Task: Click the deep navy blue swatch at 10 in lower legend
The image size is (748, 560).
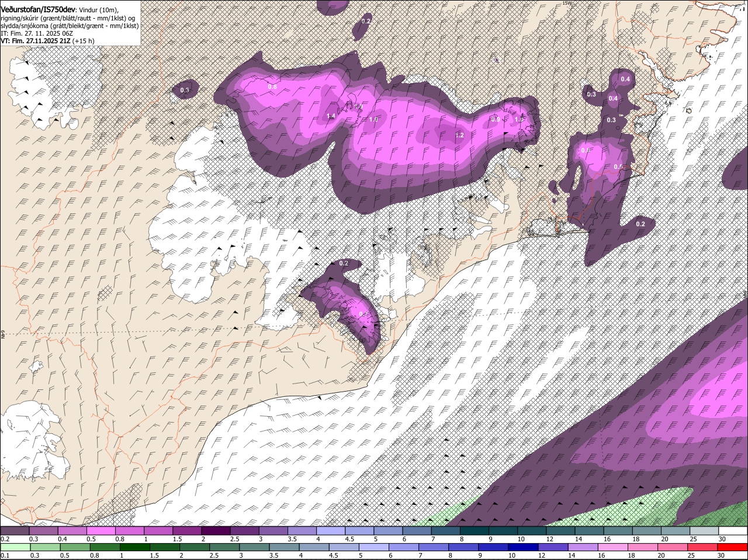Action: pyautogui.click(x=525, y=547)
